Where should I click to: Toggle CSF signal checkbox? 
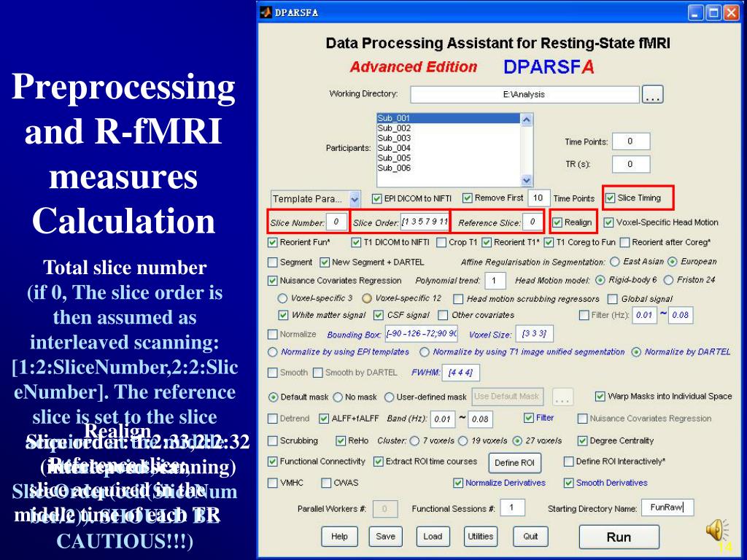pos(379,315)
